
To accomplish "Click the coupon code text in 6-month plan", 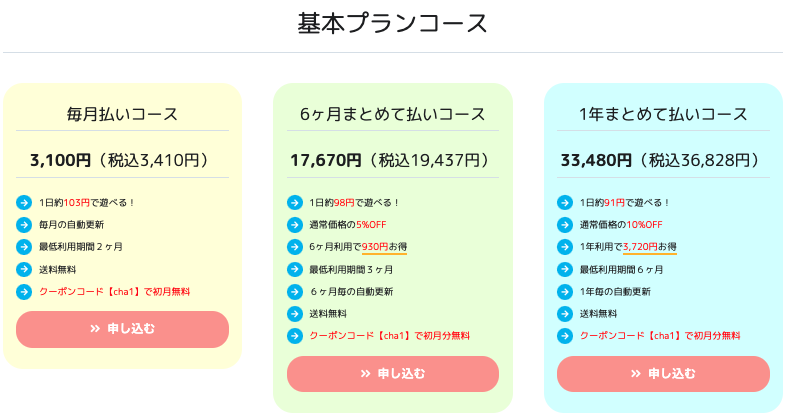I will pos(389,336).
